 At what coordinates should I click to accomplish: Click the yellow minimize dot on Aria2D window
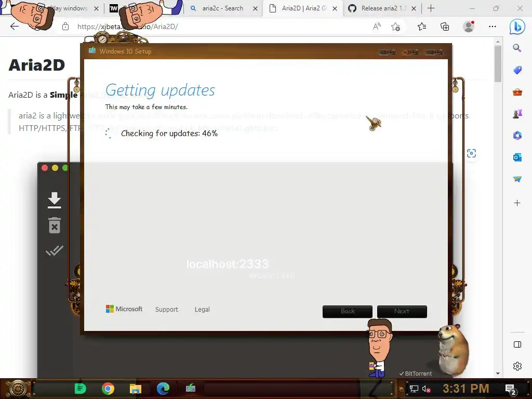[55, 168]
